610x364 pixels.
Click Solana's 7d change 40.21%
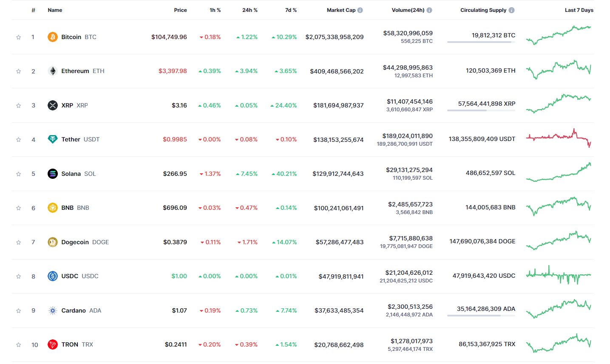pos(284,174)
